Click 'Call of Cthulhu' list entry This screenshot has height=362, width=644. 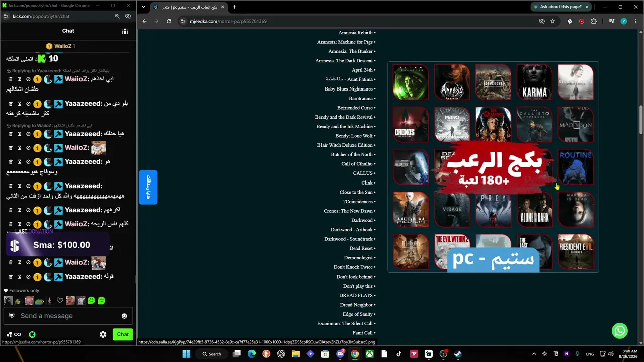coord(357,164)
